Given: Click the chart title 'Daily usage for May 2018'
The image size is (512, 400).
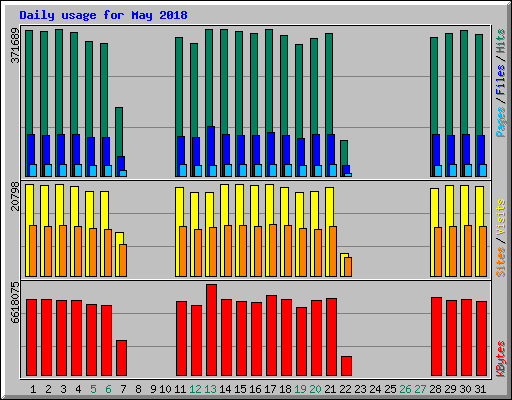Looking at the screenshot, I should pos(103,15).
